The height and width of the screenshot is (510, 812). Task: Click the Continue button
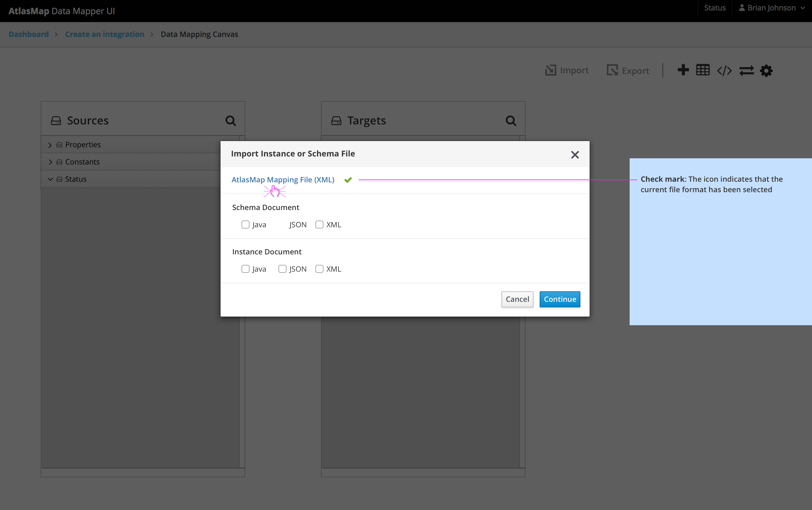pos(559,299)
